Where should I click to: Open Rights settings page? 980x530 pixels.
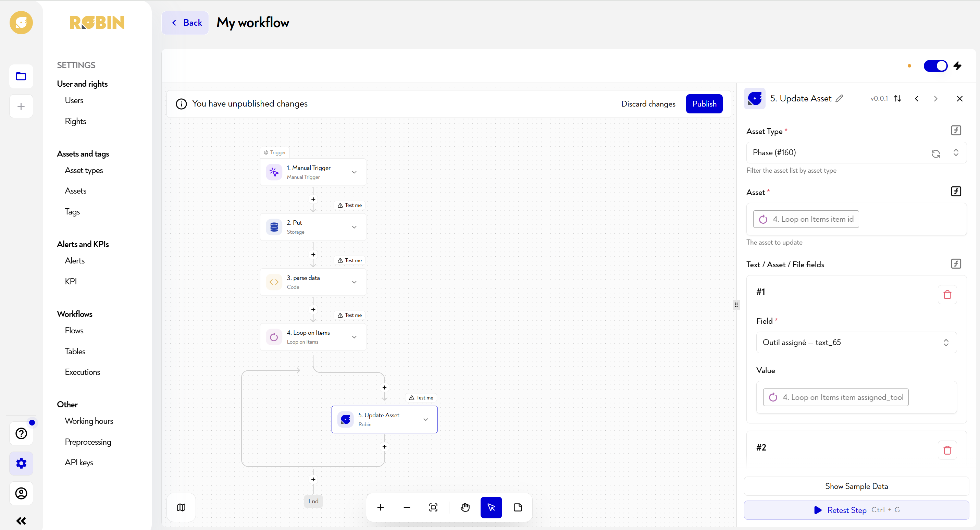(75, 121)
